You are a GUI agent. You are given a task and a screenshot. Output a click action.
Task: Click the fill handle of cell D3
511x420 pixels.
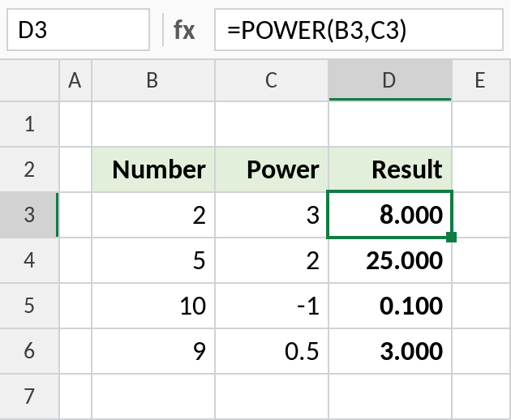451,238
